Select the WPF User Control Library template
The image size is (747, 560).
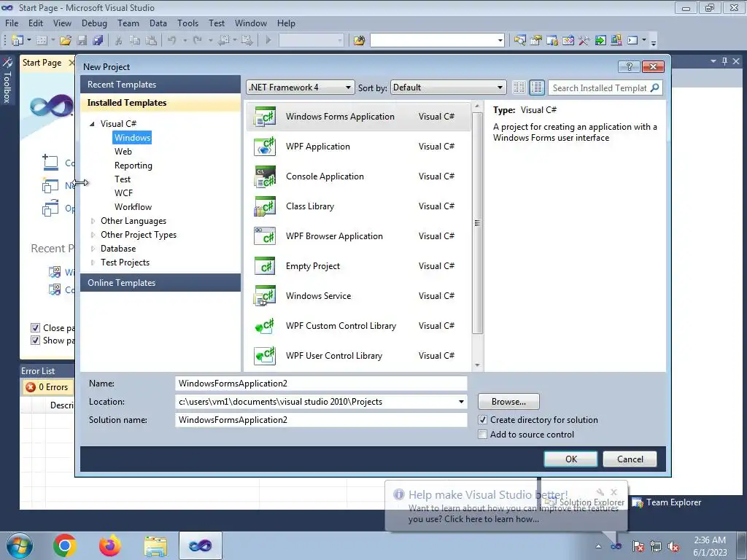coord(358,356)
